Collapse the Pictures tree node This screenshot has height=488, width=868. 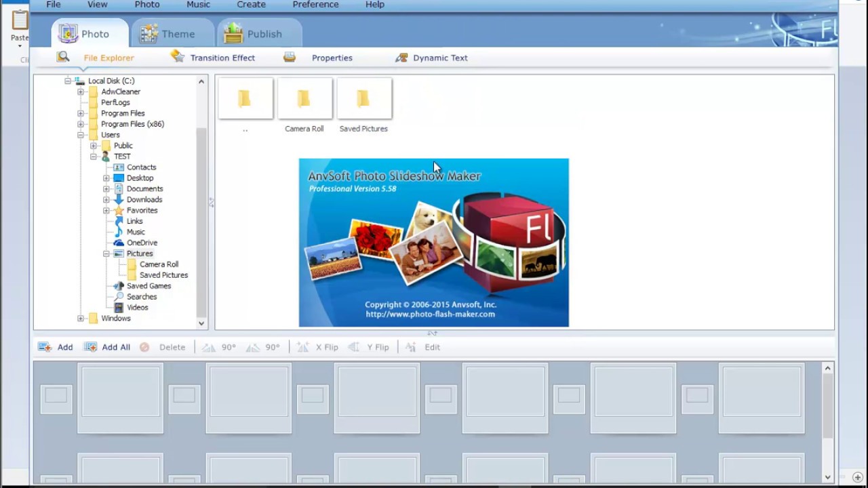click(x=106, y=253)
